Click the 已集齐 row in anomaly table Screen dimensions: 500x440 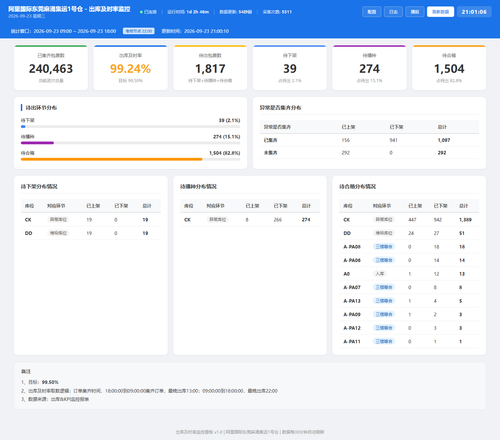[x=369, y=140]
